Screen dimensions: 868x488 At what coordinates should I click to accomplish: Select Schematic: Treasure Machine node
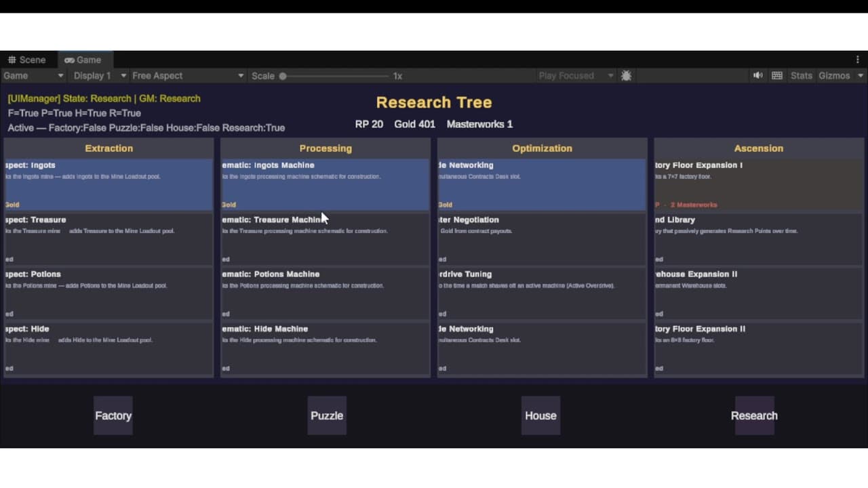coord(325,239)
